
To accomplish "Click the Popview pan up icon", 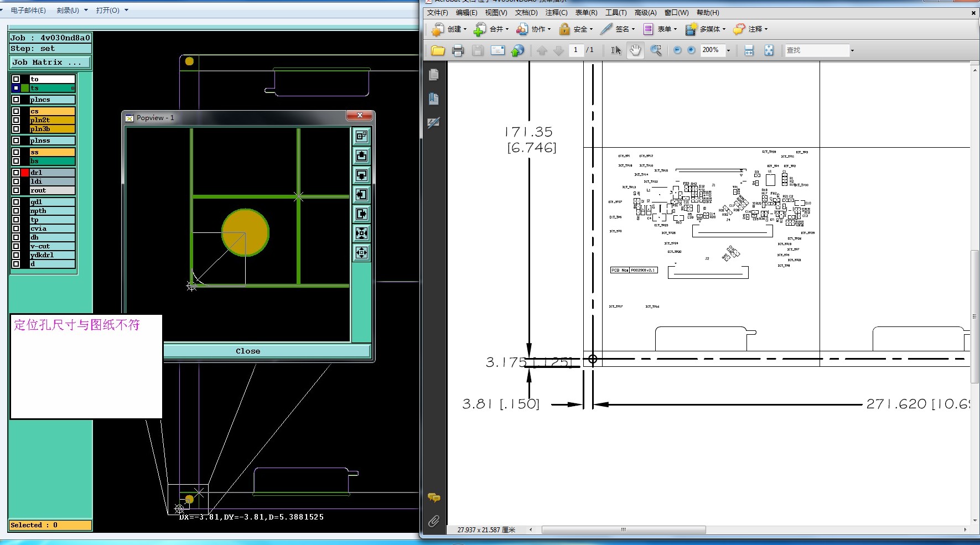I will (x=361, y=156).
